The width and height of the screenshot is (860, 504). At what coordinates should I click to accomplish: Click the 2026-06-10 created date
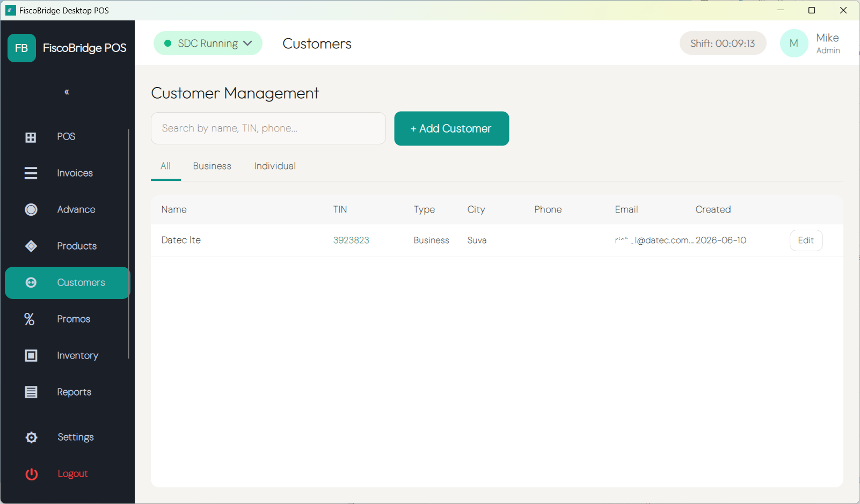point(721,240)
